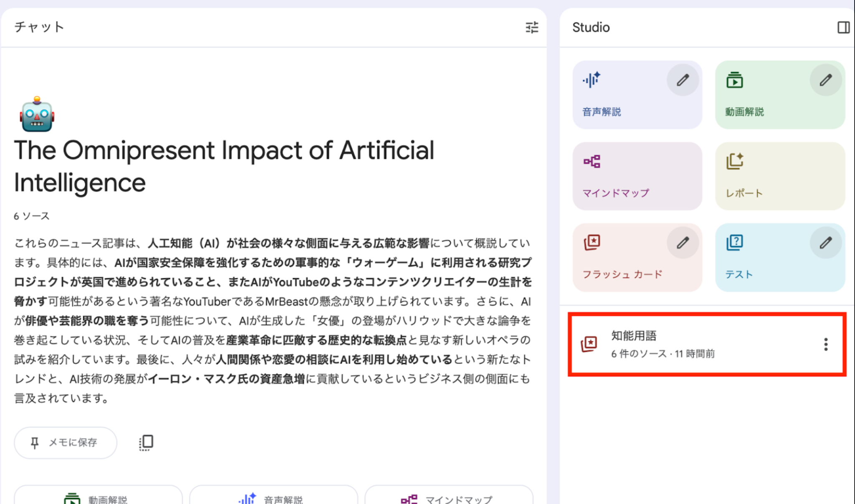
Task: Open the 知能用語 flashcard item
Action: click(x=668, y=344)
